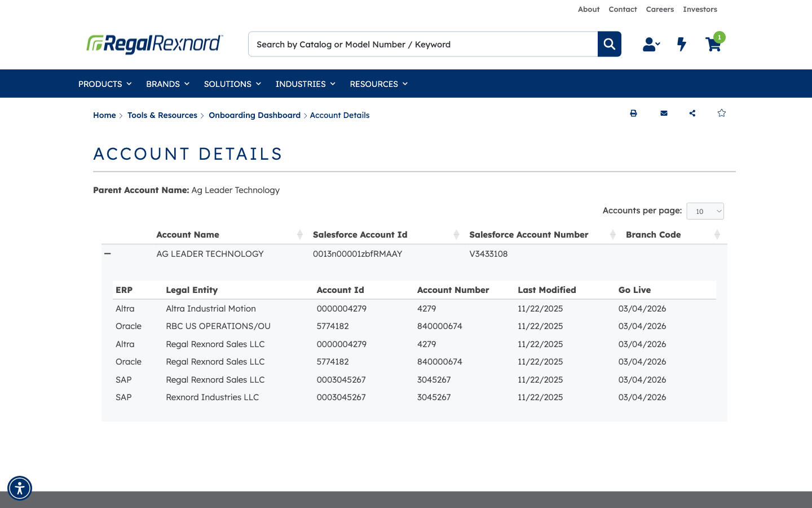Open the Careers link
Image resolution: width=812 pixels, height=508 pixels.
click(660, 9)
